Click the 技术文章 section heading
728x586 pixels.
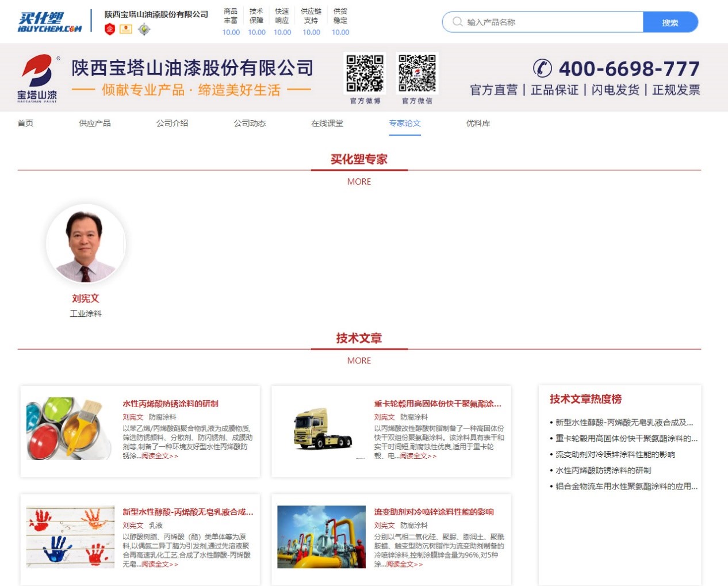[x=359, y=338]
